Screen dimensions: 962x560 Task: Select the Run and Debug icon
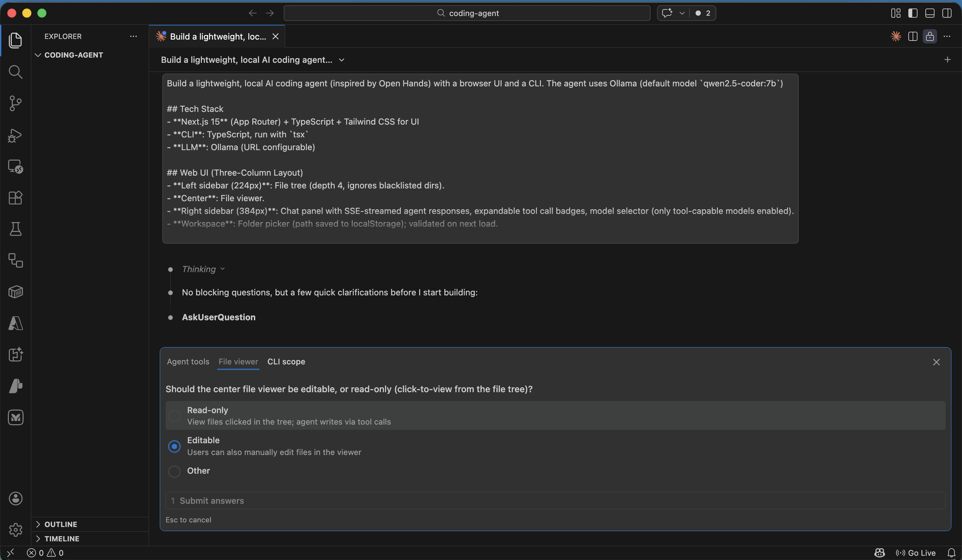pyautogui.click(x=15, y=135)
